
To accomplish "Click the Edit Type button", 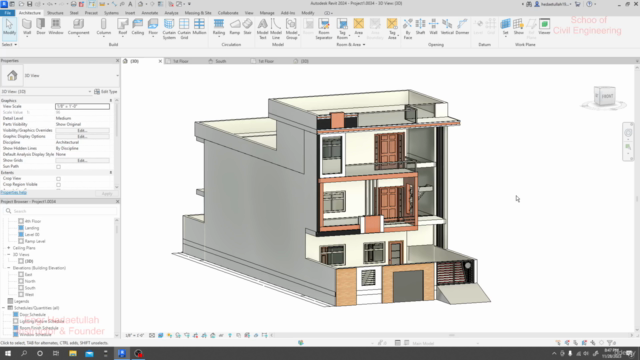I will click(x=106, y=91).
